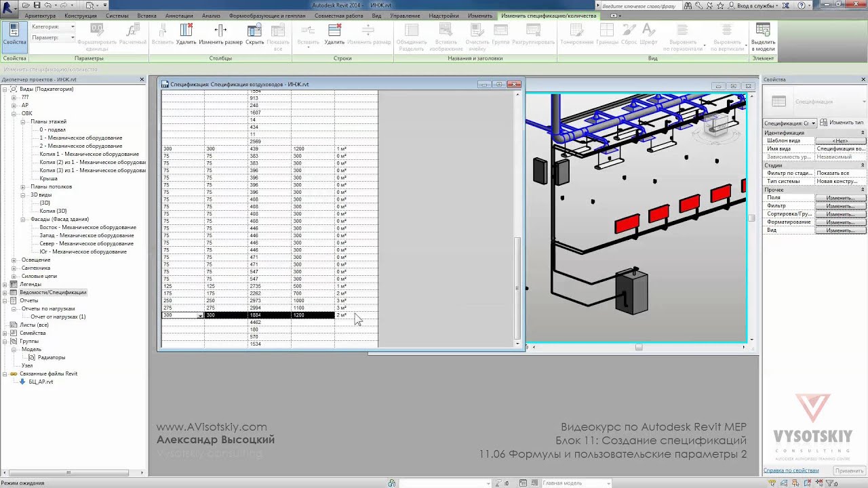Expand the Силовые цепи node
This screenshot has height=488, width=868.
[14, 277]
